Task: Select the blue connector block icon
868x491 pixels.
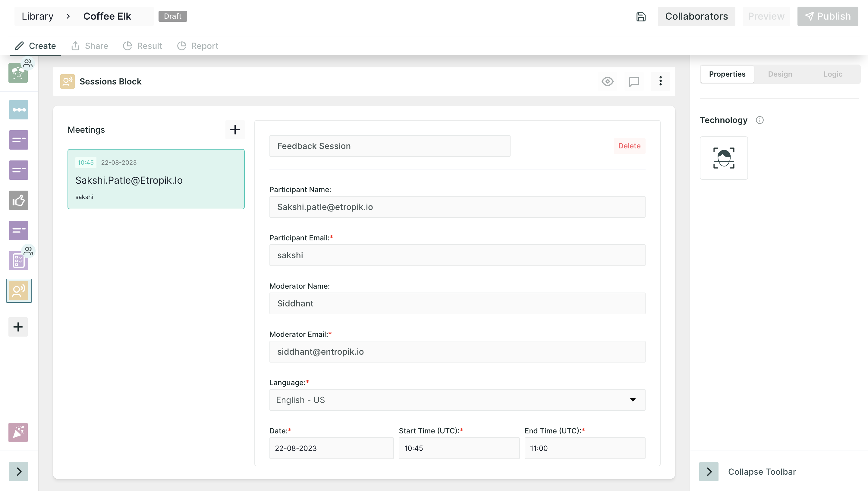Action: (x=18, y=109)
